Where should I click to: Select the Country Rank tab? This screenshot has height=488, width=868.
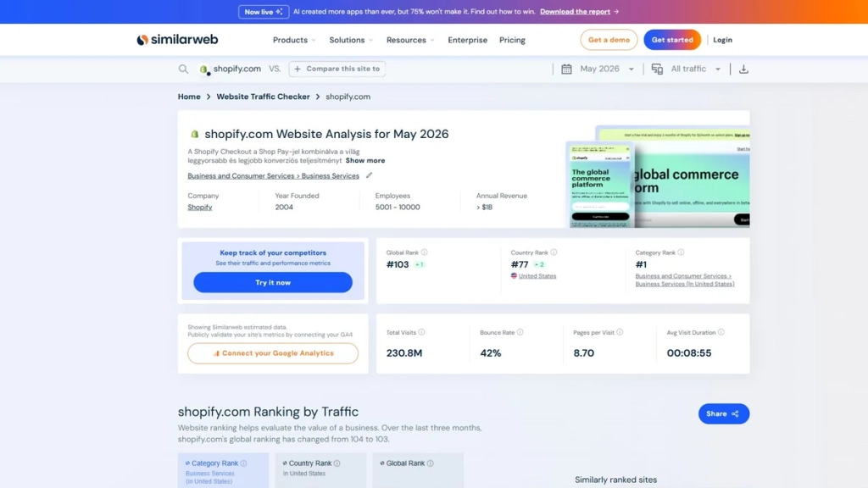(320, 471)
